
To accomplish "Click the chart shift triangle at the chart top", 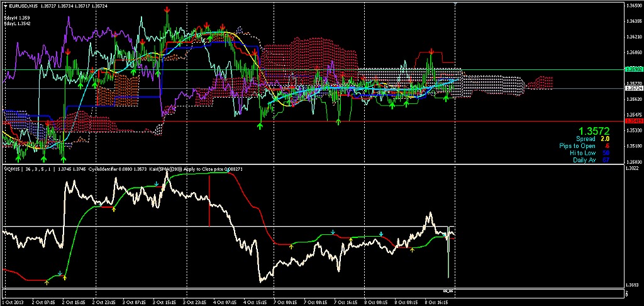I will tap(455, 4).
